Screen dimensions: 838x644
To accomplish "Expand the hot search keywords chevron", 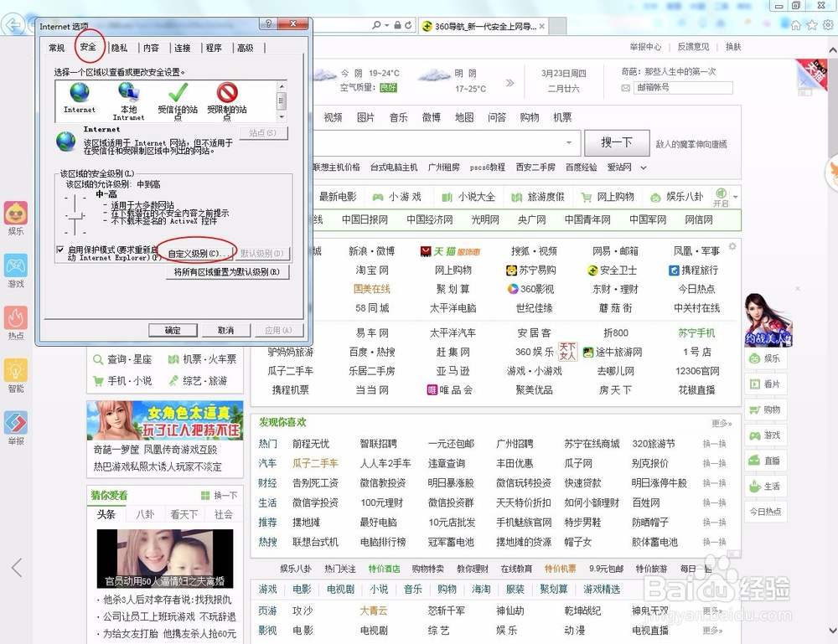I will point(644,167).
